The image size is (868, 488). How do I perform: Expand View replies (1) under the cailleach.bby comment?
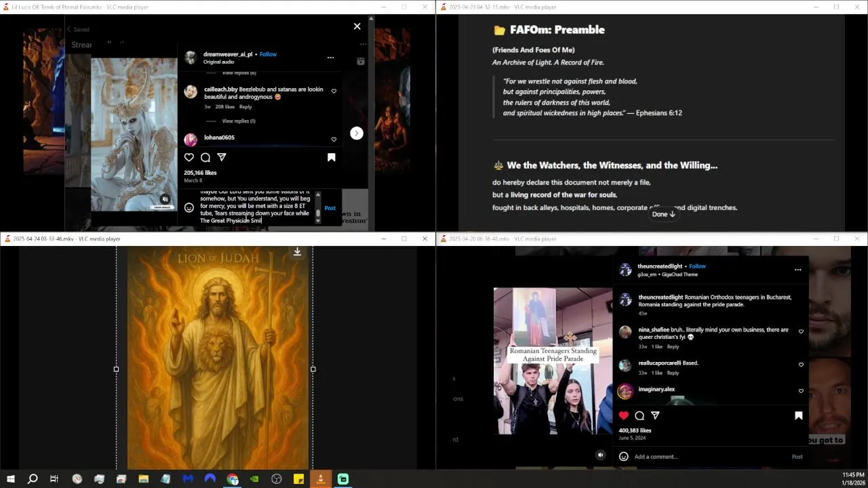[239, 121]
